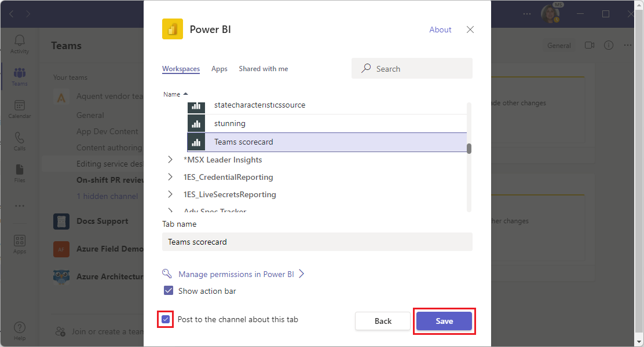Go forward using title bar arrow

(28, 14)
